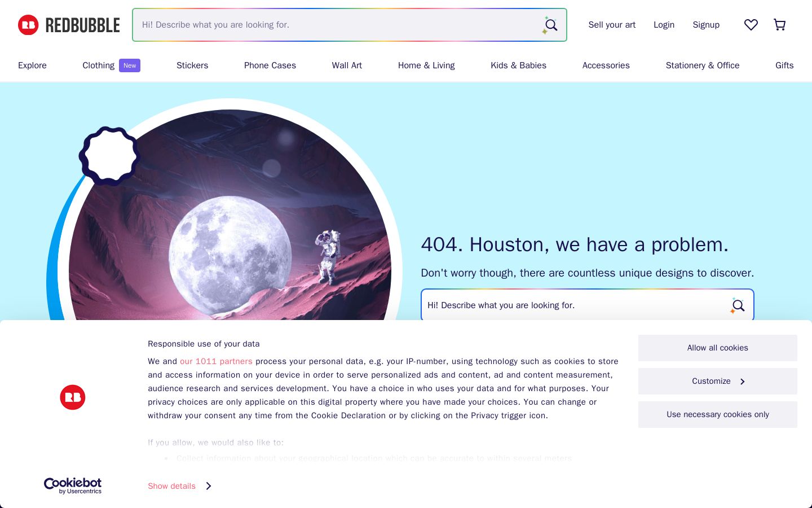Focus the 404 section search field

tap(588, 305)
